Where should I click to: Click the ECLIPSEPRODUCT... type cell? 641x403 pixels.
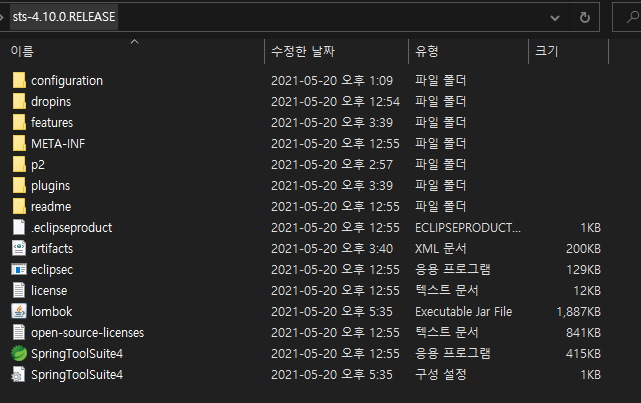tap(468, 228)
